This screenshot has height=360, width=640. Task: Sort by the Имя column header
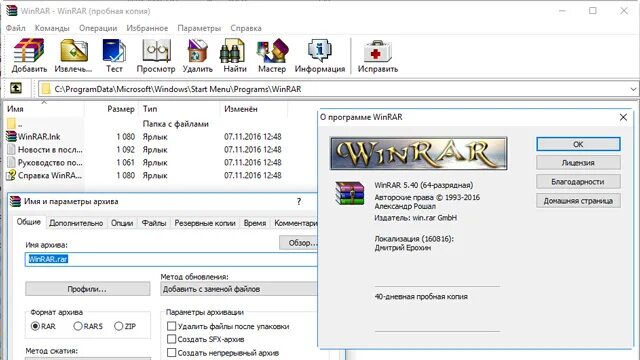(x=44, y=109)
